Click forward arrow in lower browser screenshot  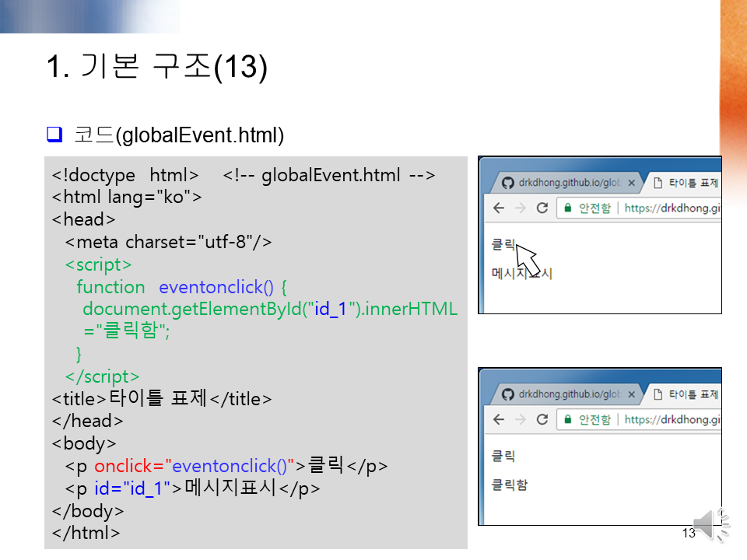[x=521, y=419]
